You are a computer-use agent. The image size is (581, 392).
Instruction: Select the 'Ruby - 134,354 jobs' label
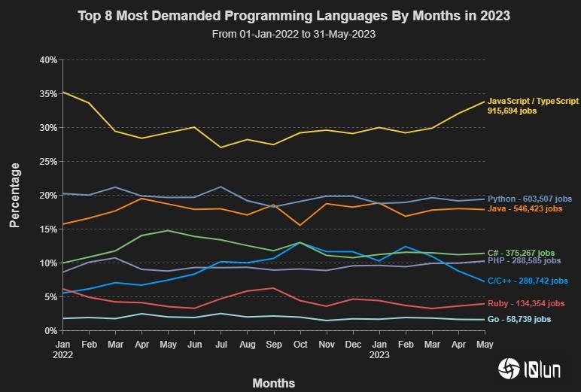pos(526,303)
